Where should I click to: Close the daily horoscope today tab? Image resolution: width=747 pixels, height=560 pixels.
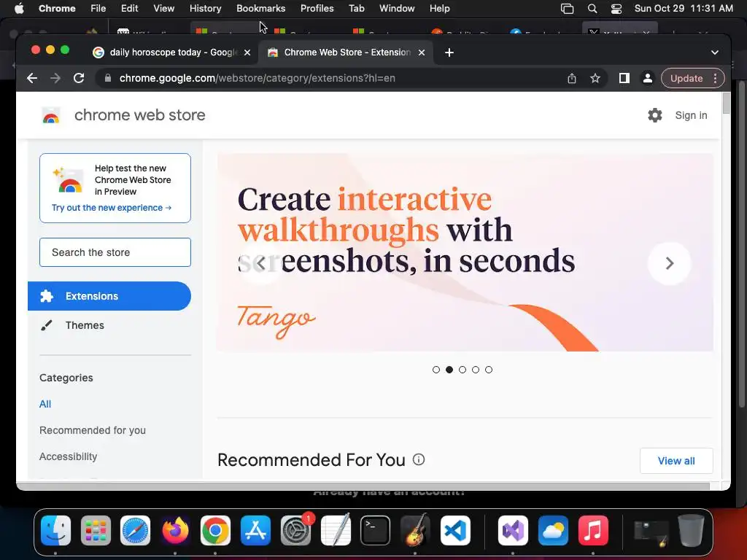click(x=247, y=52)
